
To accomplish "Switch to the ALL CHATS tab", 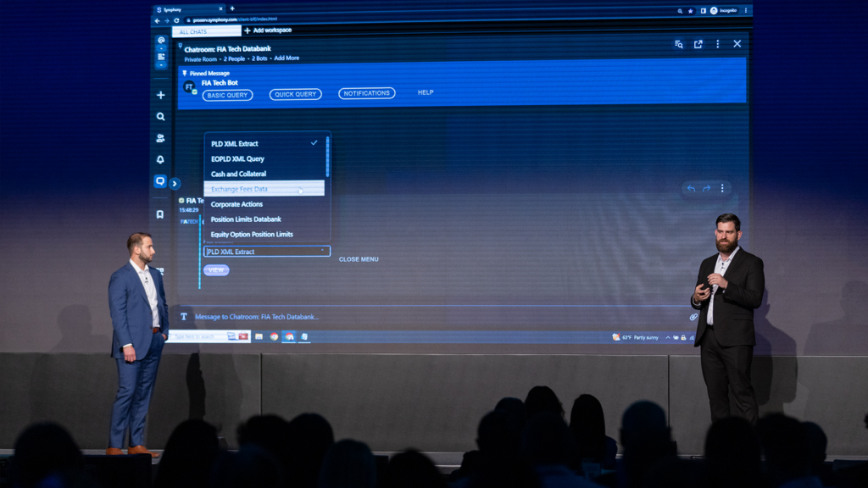I will 206,31.
